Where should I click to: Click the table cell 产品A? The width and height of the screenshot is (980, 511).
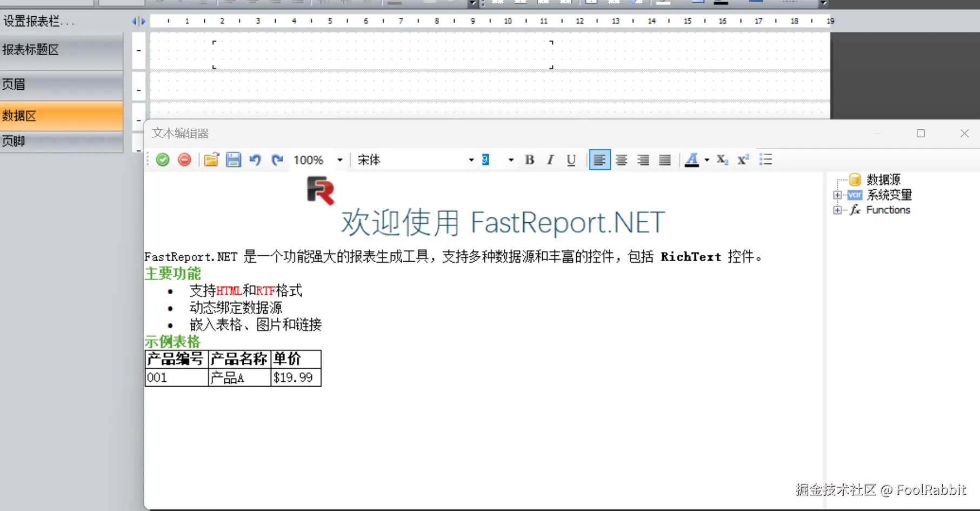pyautogui.click(x=239, y=377)
